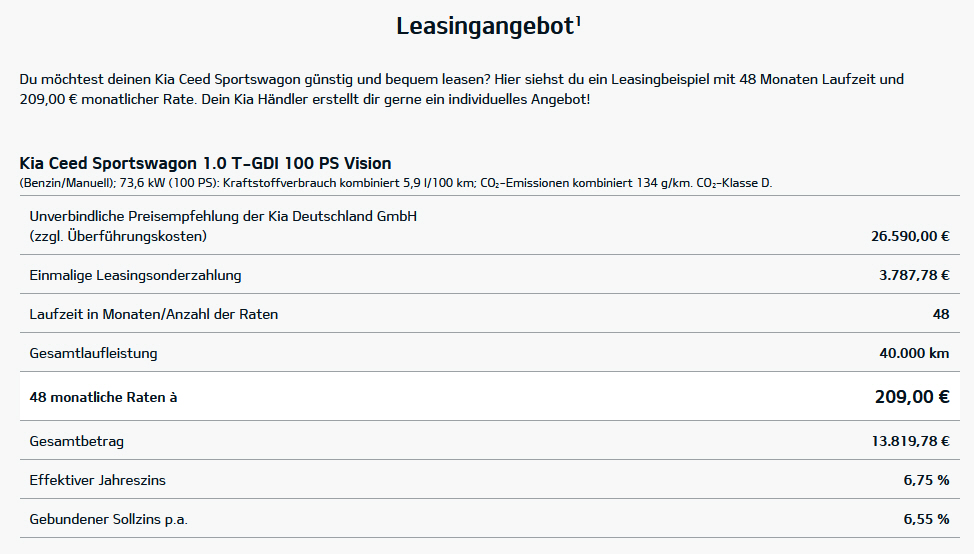
Task: Select the term value 48
Action: tap(940, 314)
